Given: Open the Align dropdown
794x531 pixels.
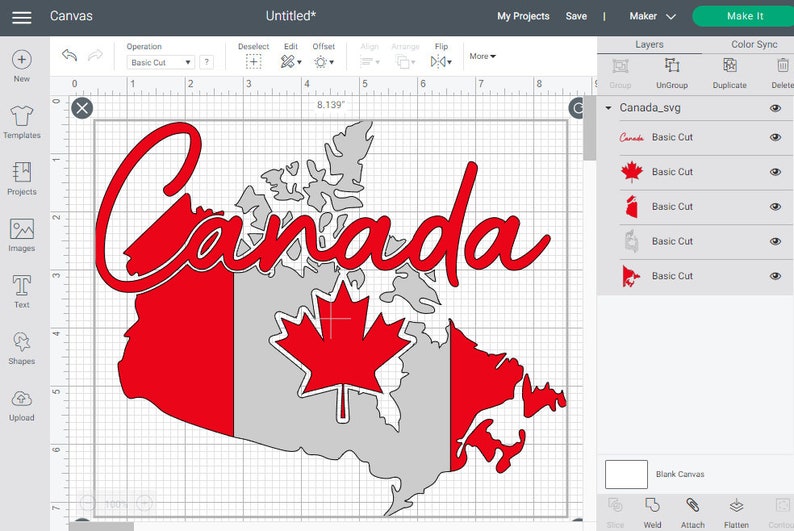Looking at the screenshot, I should point(370,62).
